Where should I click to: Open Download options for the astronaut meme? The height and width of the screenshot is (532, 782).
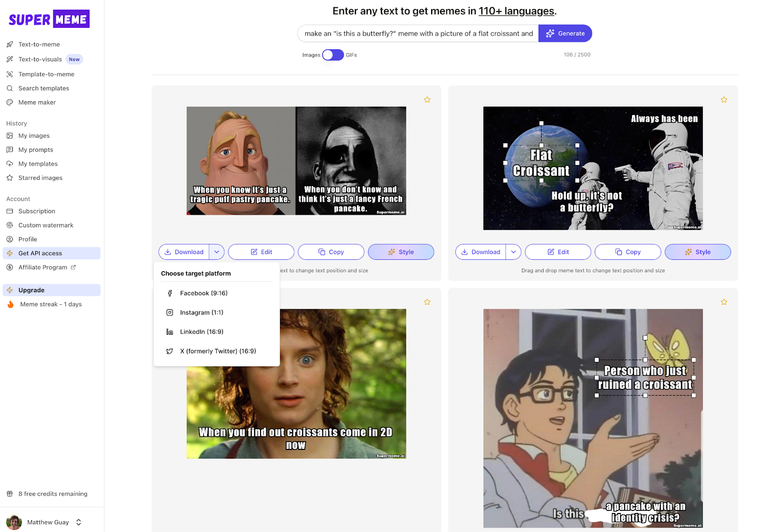[513, 252]
